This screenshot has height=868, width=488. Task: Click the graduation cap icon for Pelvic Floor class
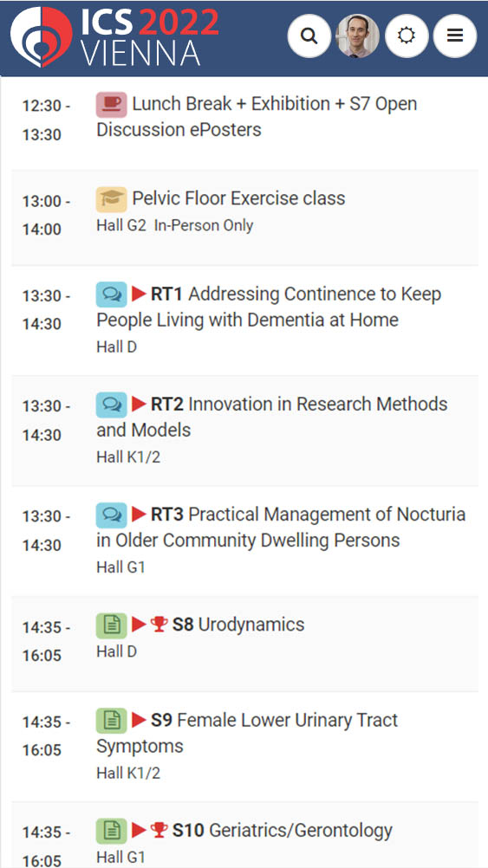coord(111,199)
